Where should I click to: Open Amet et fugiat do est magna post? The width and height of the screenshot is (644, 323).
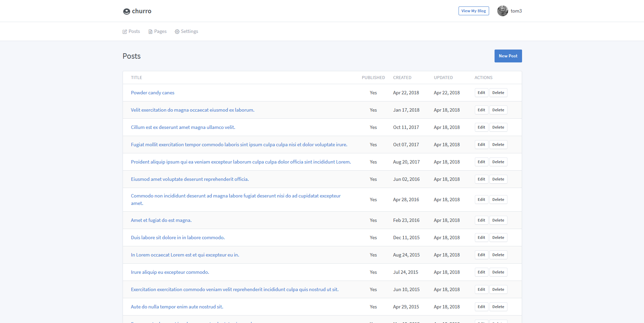pyautogui.click(x=161, y=220)
